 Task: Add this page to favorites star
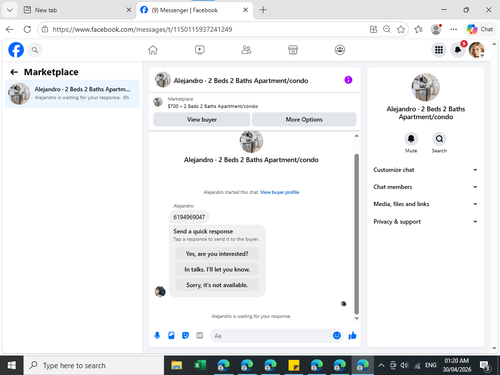401,29
